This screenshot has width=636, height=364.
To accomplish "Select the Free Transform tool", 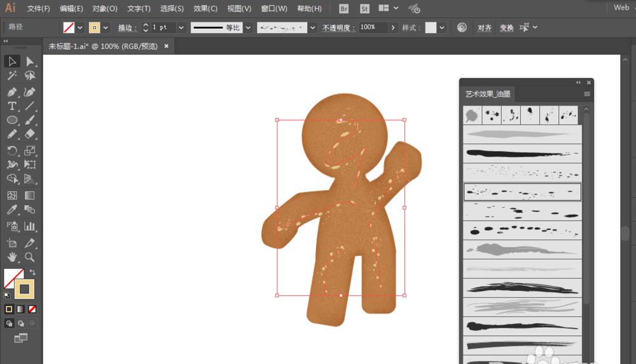I will click(x=30, y=165).
